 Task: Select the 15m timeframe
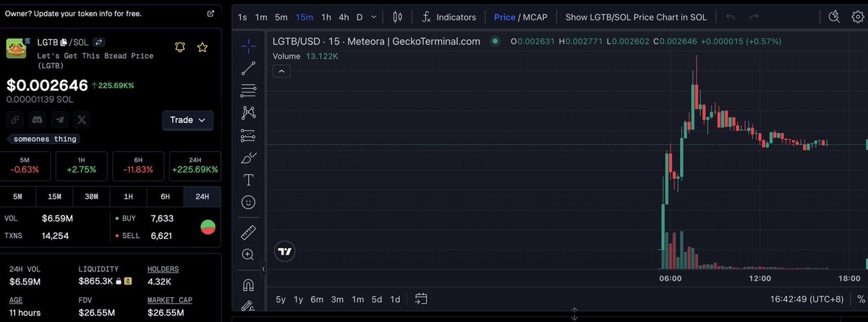(305, 17)
